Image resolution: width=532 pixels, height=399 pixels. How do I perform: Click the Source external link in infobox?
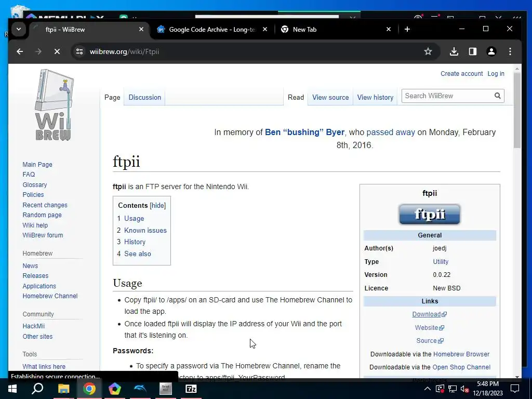pyautogui.click(x=430, y=341)
